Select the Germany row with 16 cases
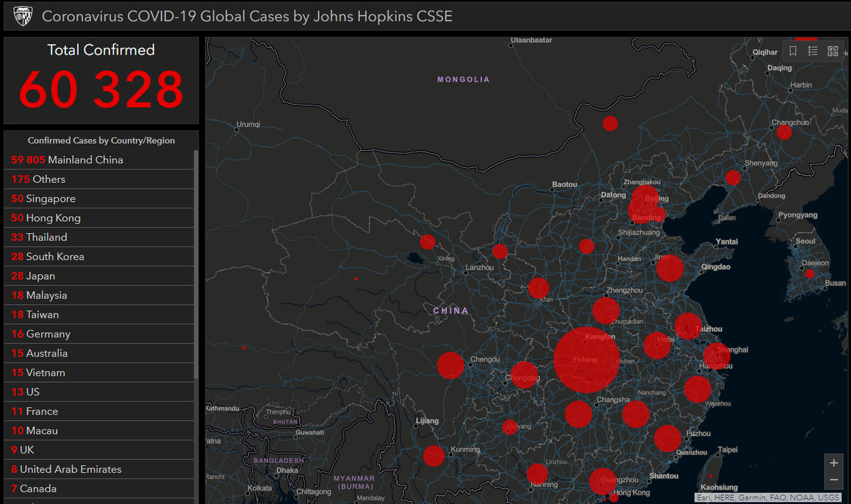 [99, 334]
